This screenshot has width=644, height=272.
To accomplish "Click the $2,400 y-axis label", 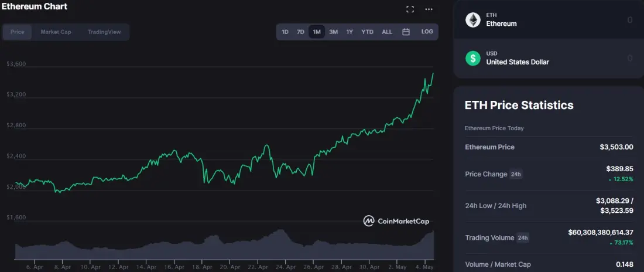I will tap(16, 157).
